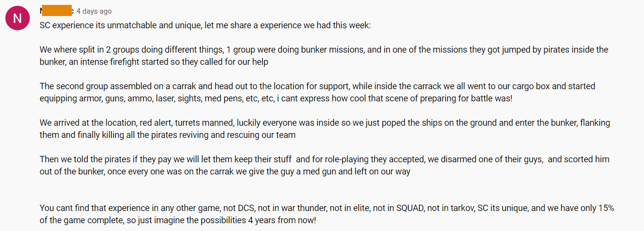Open the commenter's redacted username link
Viewport: 644px width, 231px height.
pos(56,11)
